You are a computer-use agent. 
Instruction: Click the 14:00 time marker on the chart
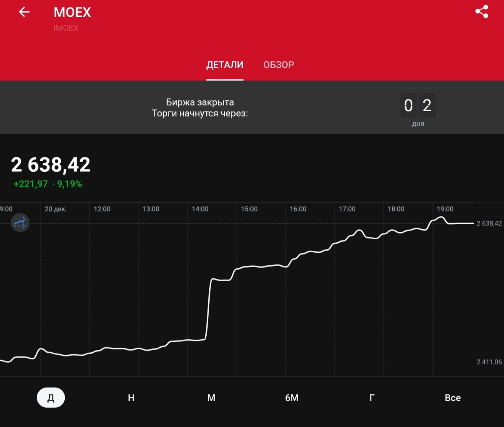tap(200, 209)
